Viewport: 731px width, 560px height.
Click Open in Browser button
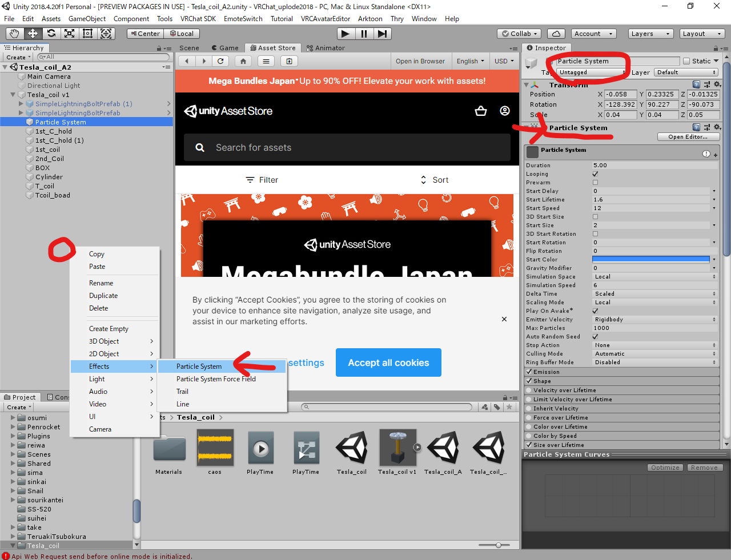pos(420,61)
